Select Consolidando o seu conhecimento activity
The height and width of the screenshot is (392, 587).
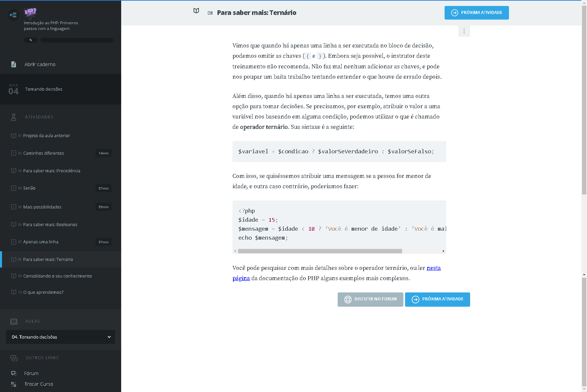pos(57,276)
